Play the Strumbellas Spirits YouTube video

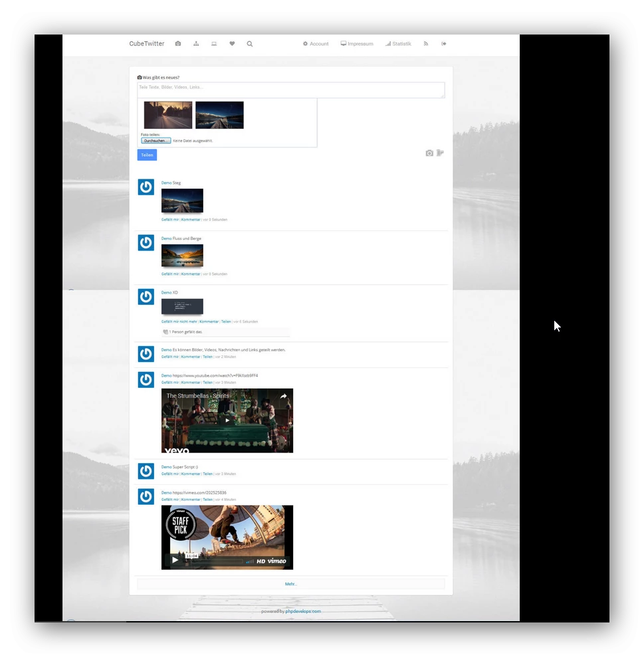click(x=227, y=421)
